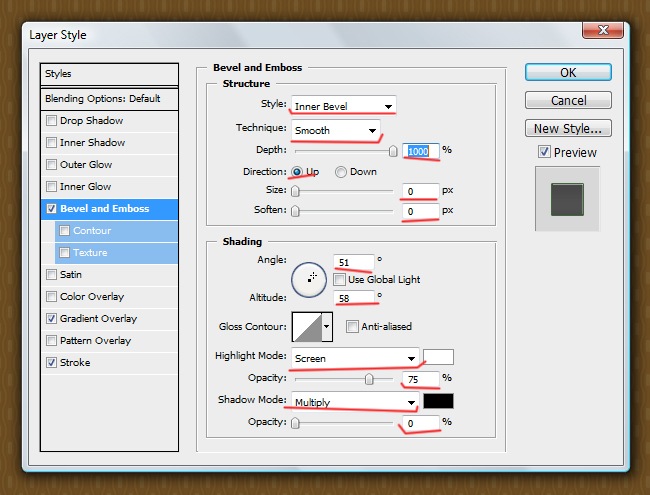Click into the Altitude value field
Viewport: 650px width, 495px height.
pos(353,298)
